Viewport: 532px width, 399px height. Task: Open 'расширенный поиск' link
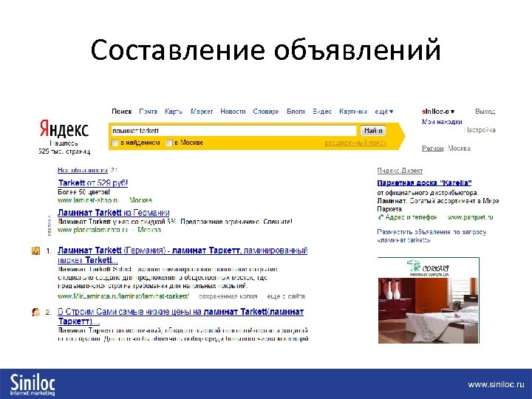[x=355, y=143]
